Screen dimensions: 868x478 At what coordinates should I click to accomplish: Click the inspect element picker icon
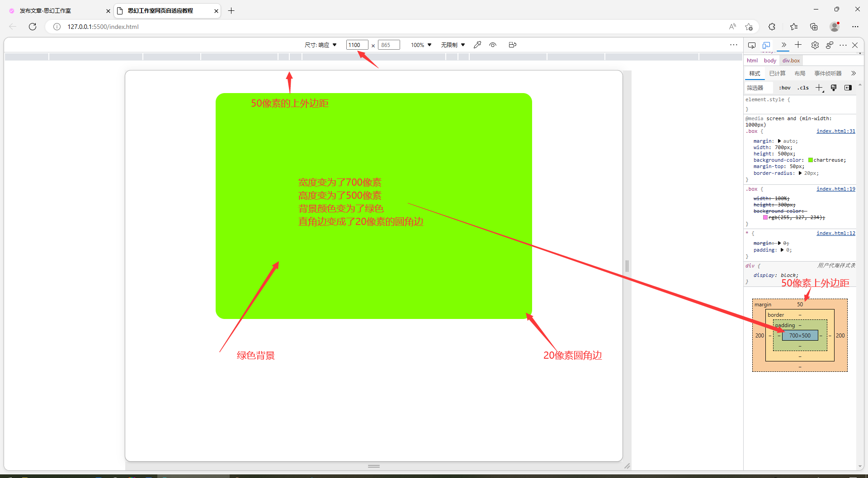(x=752, y=45)
